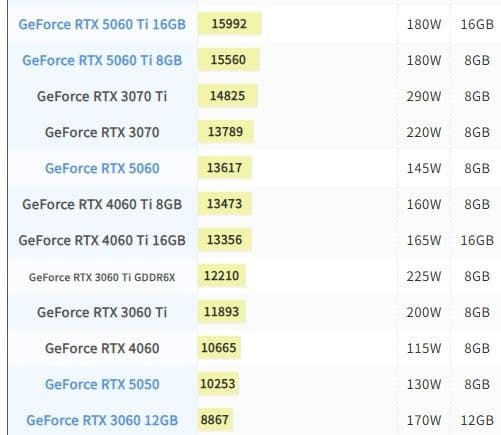Viewport: 501px width, 435px height.
Task: Click 8GB memory in RTX 4060 row
Action: pos(477,348)
